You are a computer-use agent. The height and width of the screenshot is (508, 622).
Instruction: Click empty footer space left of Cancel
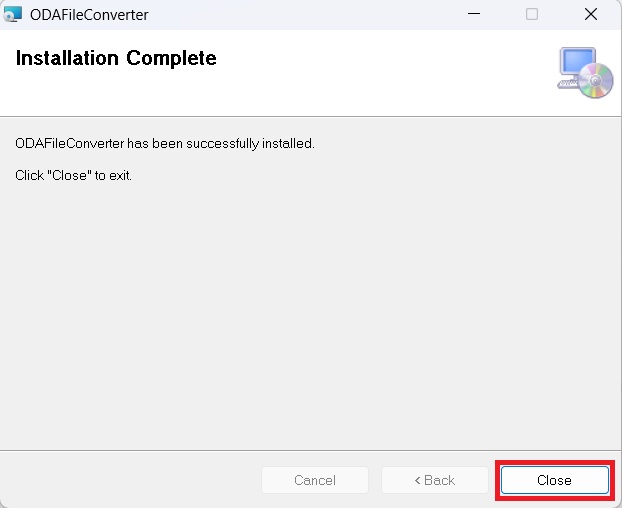point(130,480)
